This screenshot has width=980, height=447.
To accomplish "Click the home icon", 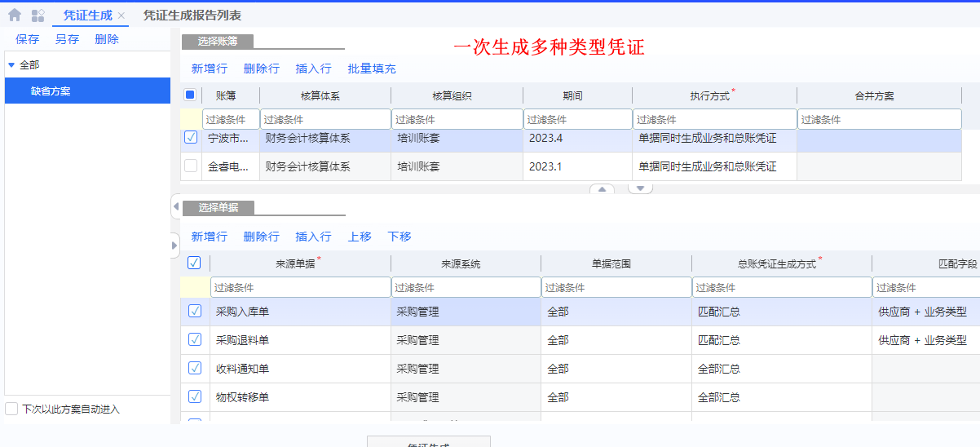I will (x=15, y=15).
